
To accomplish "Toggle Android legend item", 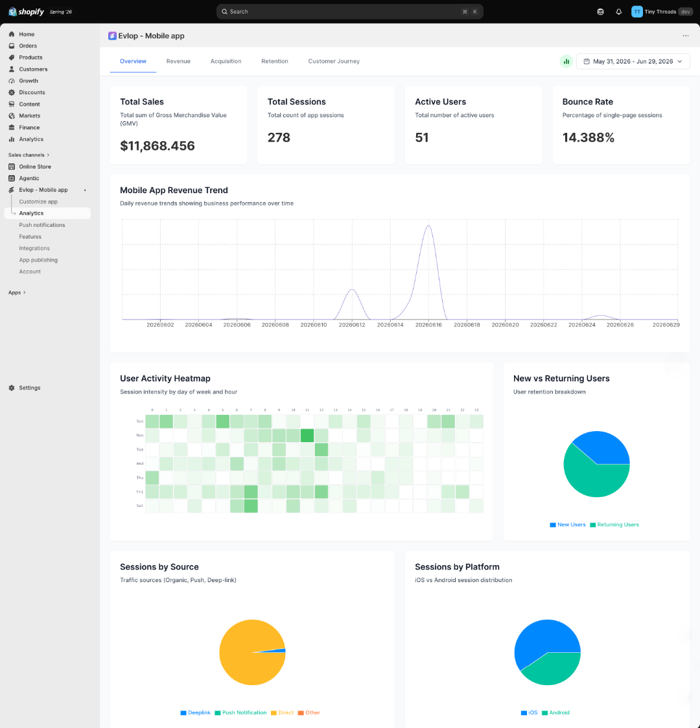I will point(555,712).
